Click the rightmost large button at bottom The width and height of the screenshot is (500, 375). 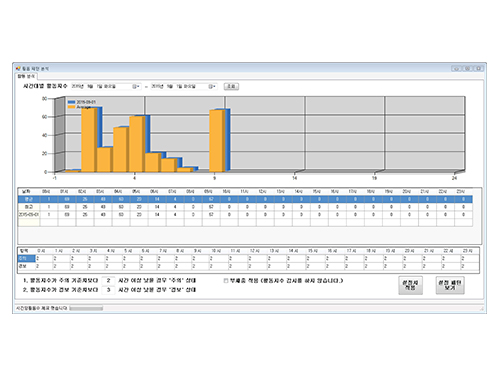[x=450, y=285]
